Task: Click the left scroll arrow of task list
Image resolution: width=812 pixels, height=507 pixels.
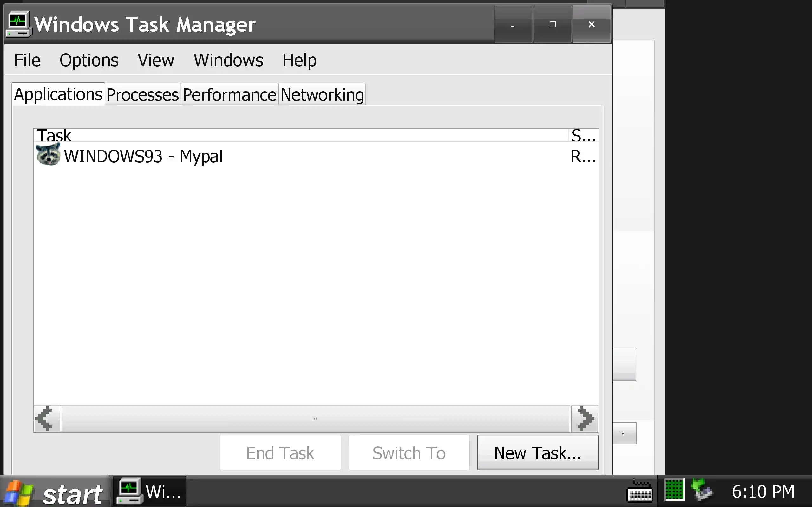Action: click(x=47, y=419)
